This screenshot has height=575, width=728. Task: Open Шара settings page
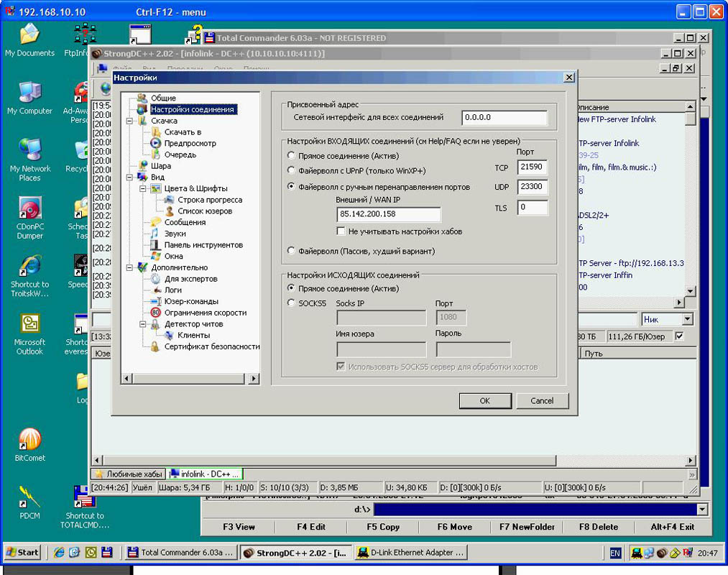click(161, 166)
